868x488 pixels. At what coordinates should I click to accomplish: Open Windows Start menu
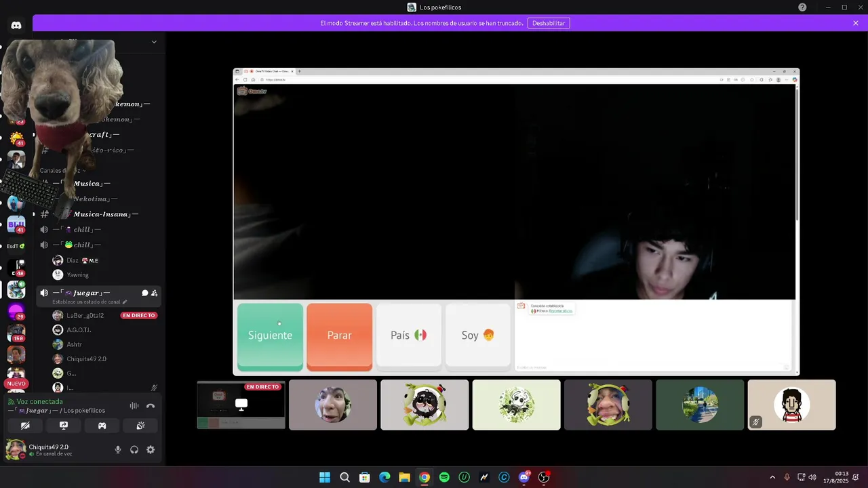(325, 477)
